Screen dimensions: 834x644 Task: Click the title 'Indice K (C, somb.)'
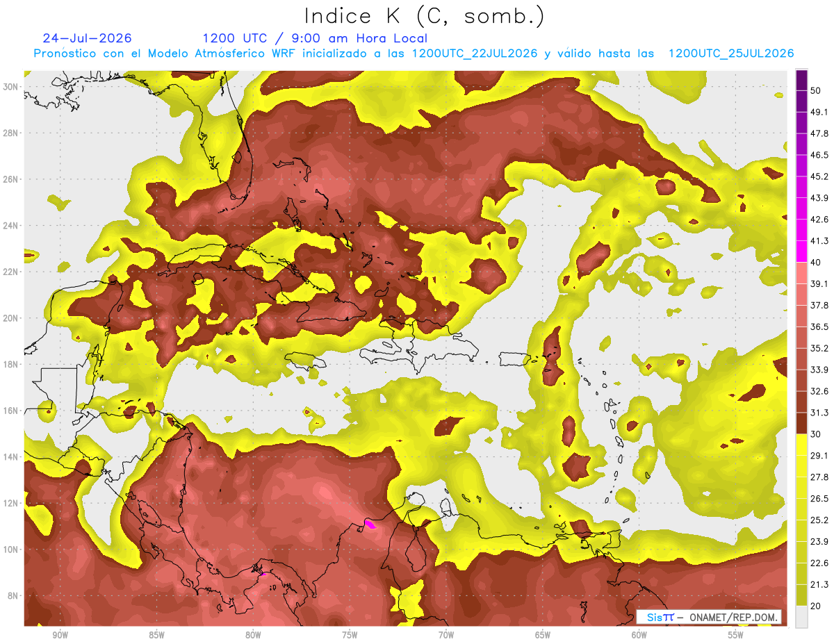(x=424, y=15)
